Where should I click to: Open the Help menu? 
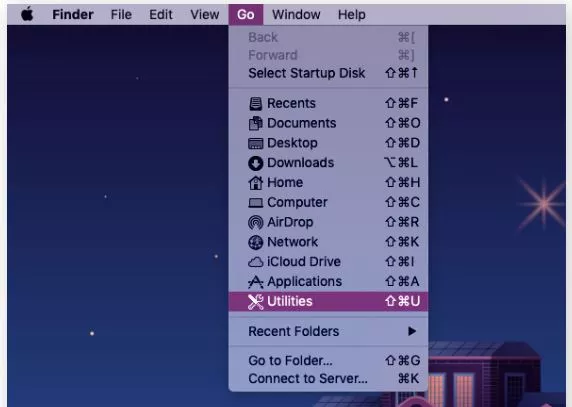pyautogui.click(x=352, y=15)
